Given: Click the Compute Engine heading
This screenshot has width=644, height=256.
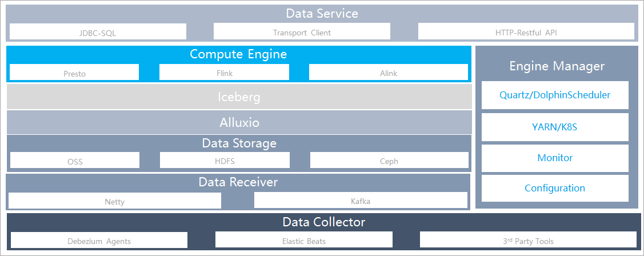Looking at the screenshot, I should [238, 54].
